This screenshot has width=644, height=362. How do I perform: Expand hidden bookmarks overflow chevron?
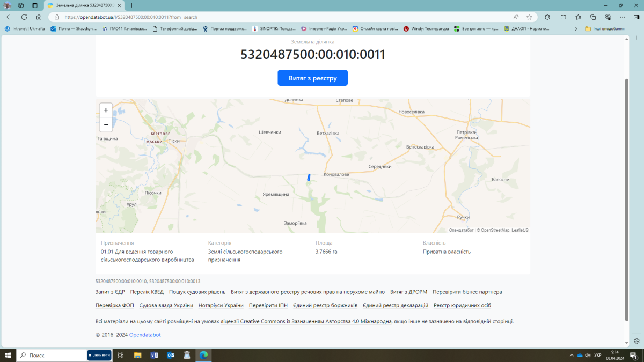coord(576,29)
